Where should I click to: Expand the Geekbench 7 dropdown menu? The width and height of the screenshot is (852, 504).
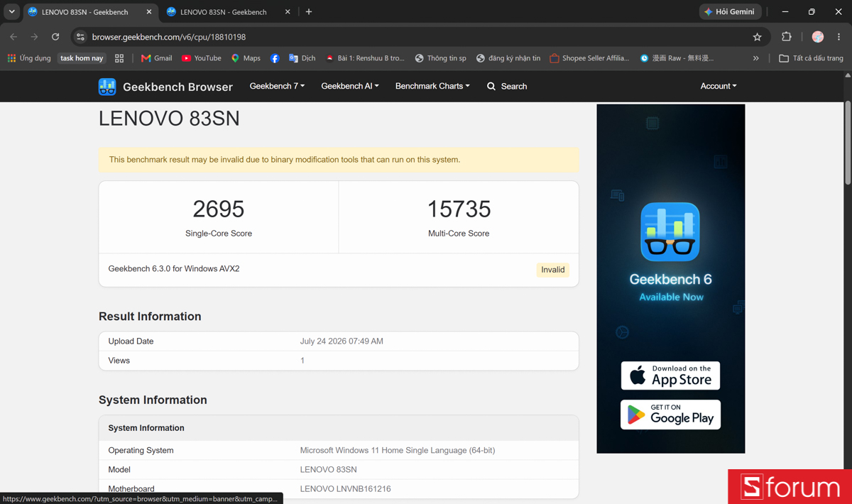point(277,86)
